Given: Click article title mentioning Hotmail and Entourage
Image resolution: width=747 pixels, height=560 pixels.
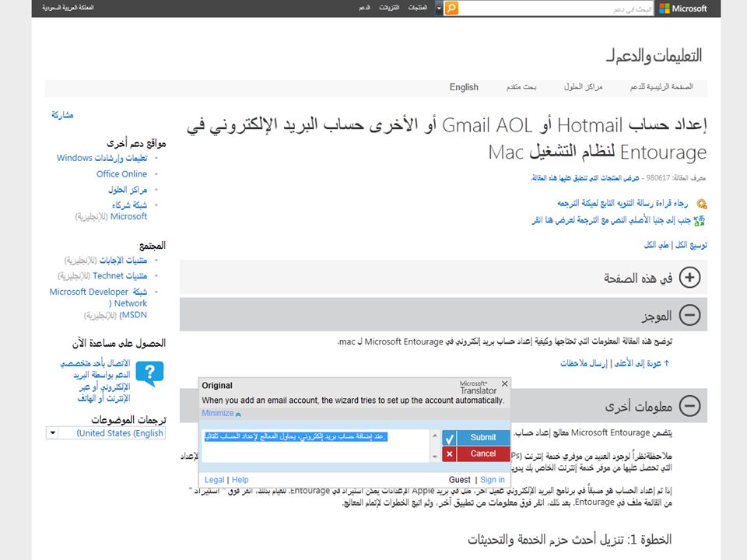Looking at the screenshot, I should (x=447, y=138).
